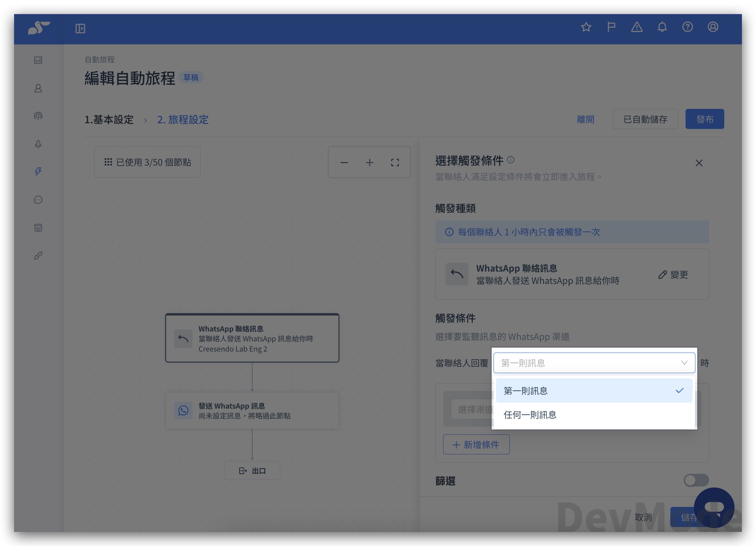Open the floating chat support widget
756x546 pixels.
(x=714, y=507)
